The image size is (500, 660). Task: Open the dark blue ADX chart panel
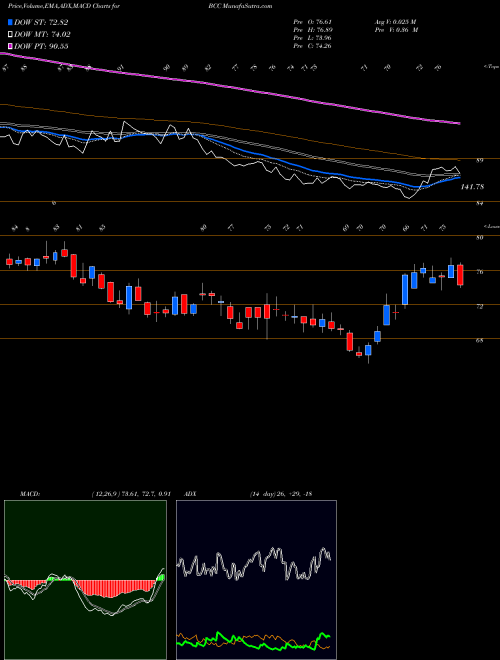pyautogui.click(x=256, y=580)
